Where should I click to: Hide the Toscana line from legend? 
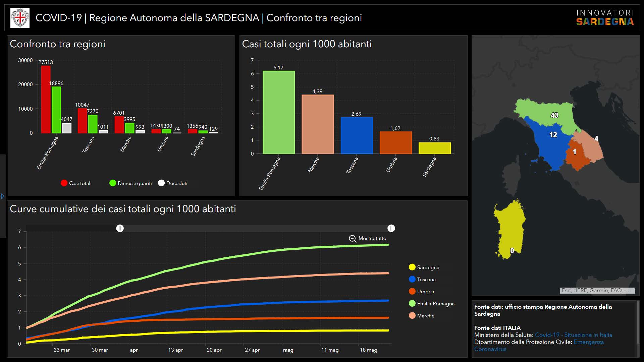(x=412, y=279)
